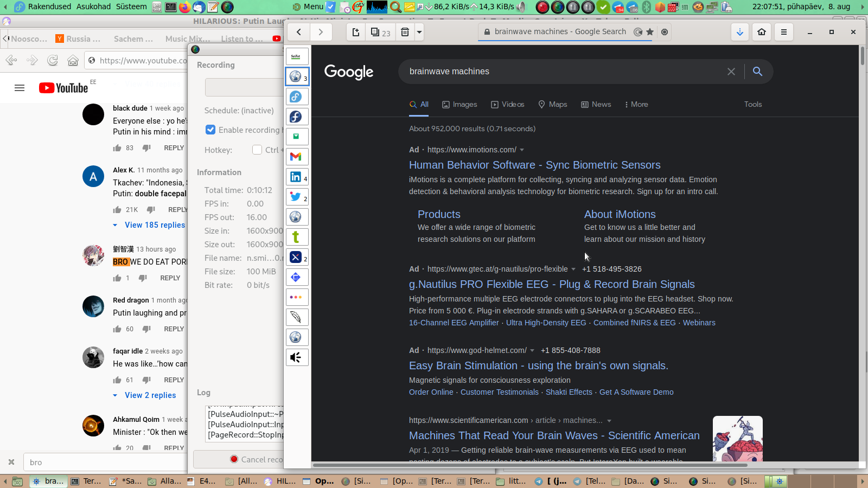Viewport: 868px width, 488px height.
Task: Expand scientificamerican.com result options arrow
Action: point(609,421)
